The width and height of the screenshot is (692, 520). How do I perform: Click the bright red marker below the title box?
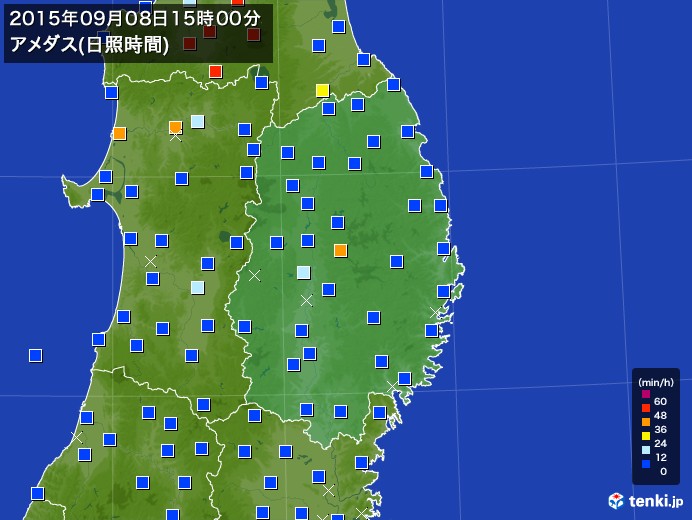(x=215, y=71)
